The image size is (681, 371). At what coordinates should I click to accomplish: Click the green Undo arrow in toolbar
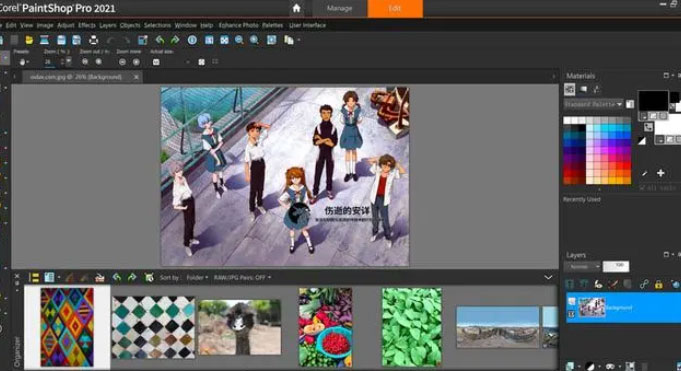tap(160, 40)
